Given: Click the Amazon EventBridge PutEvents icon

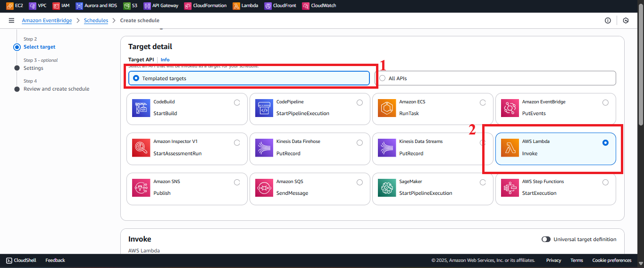Looking at the screenshot, I should (510, 109).
